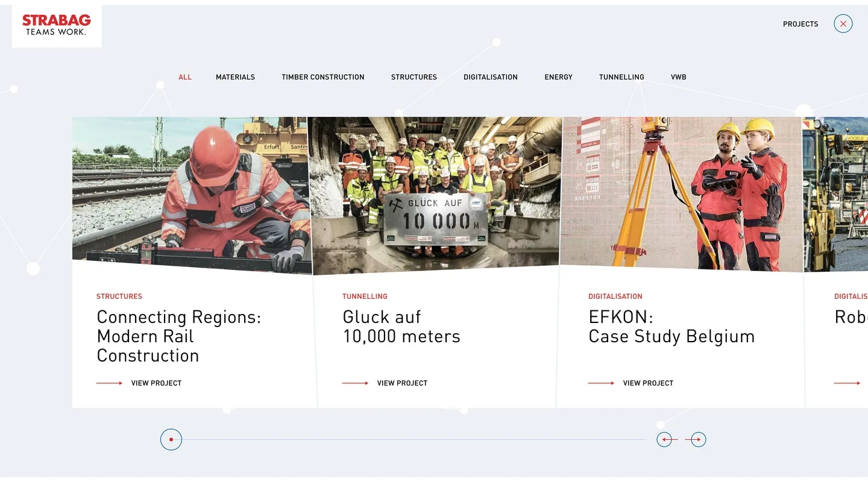Select the ALL filter tab
Viewport: 868px width, 482px height.
click(x=185, y=77)
